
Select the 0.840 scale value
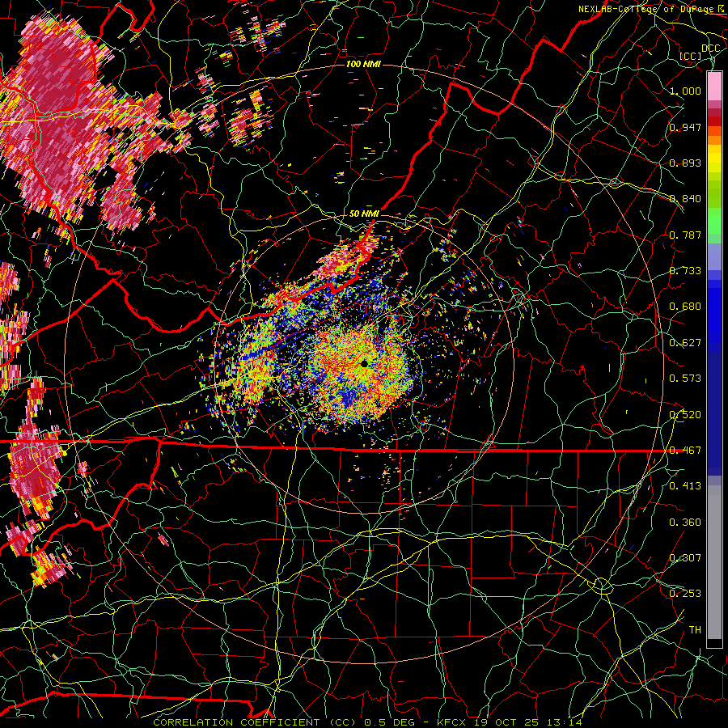click(x=685, y=199)
